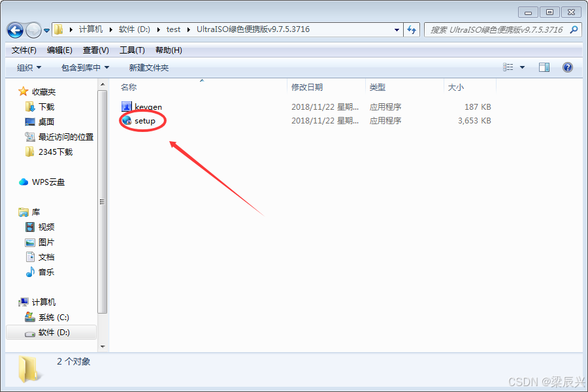This screenshot has width=588, height=392.
Task: Select the setup file name
Action: (145, 121)
